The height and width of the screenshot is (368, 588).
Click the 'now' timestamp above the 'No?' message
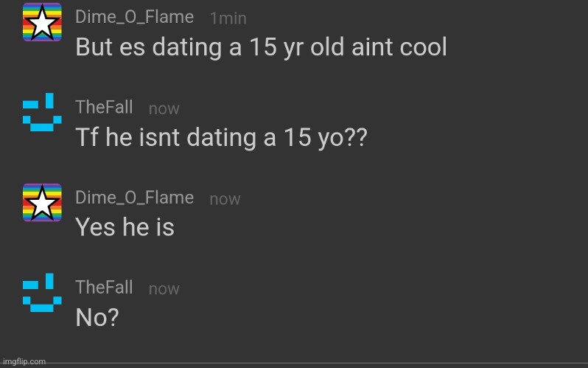point(164,289)
